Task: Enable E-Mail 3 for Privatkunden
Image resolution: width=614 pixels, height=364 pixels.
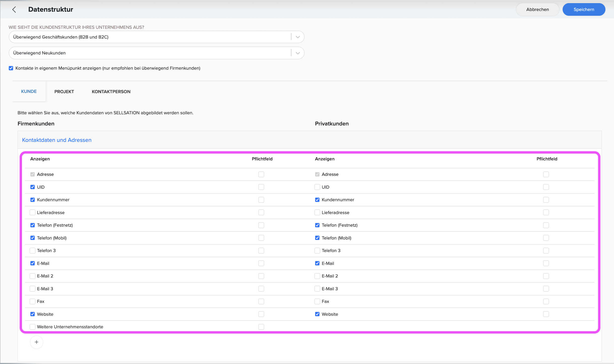Action: click(317, 289)
